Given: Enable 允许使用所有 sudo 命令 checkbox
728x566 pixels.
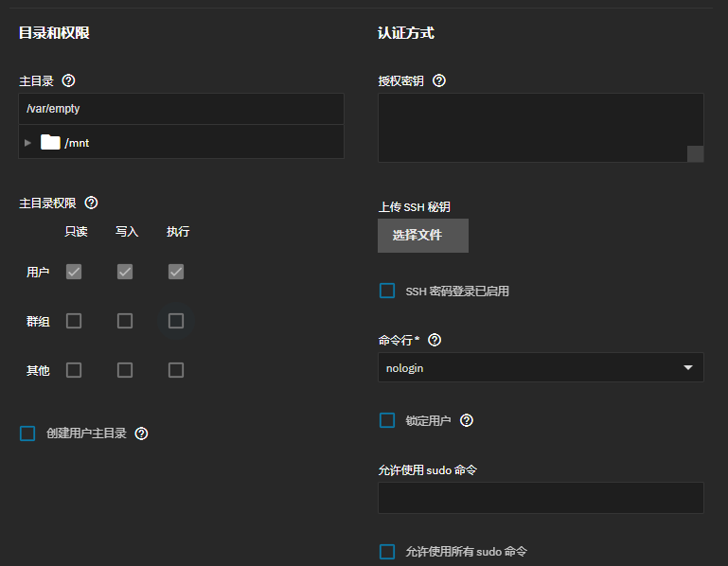Looking at the screenshot, I should tap(387, 551).
